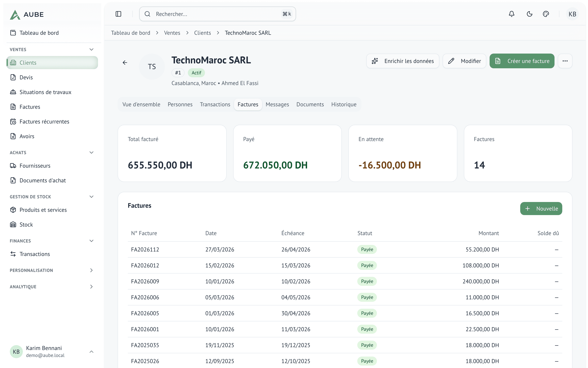
Task: Click Documents d'achat icon
Action: [x=13, y=180]
